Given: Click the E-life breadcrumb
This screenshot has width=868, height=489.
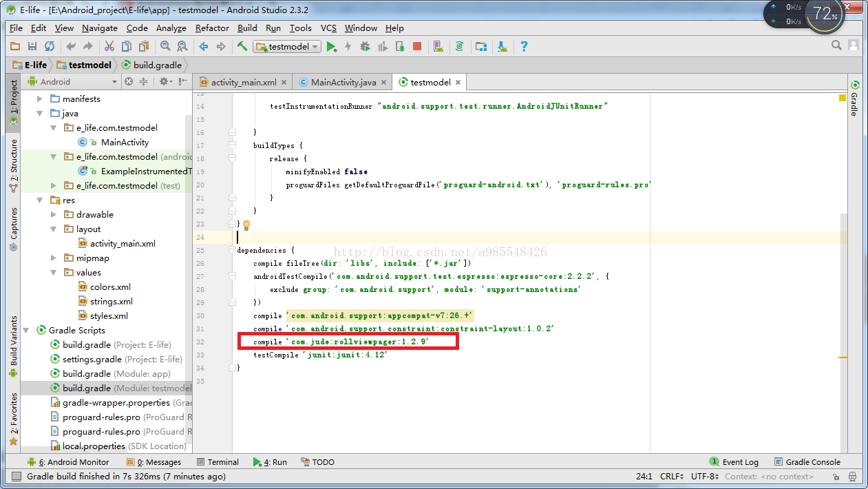Looking at the screenshot, I should (x=30, y=65).
